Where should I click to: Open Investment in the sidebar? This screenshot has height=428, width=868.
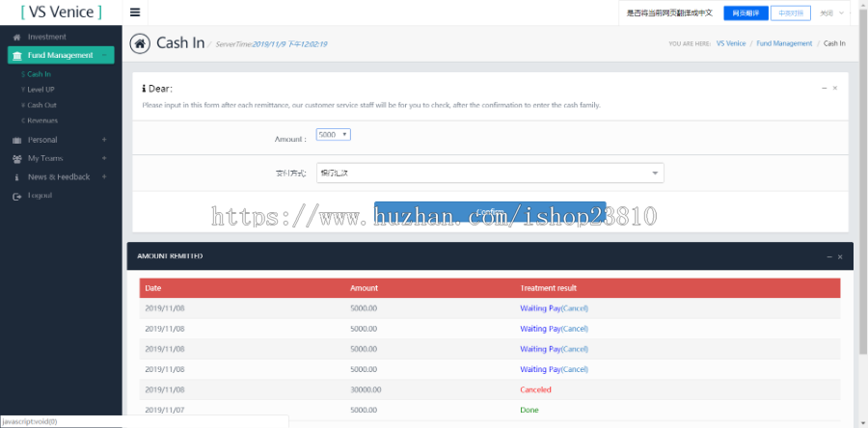tap(47, 37)
